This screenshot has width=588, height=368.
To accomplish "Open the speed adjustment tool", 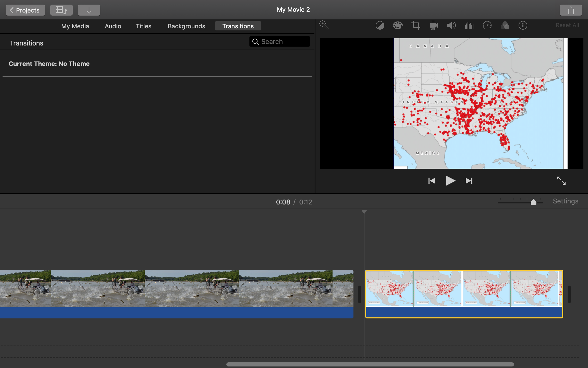I will coord(487,25).
